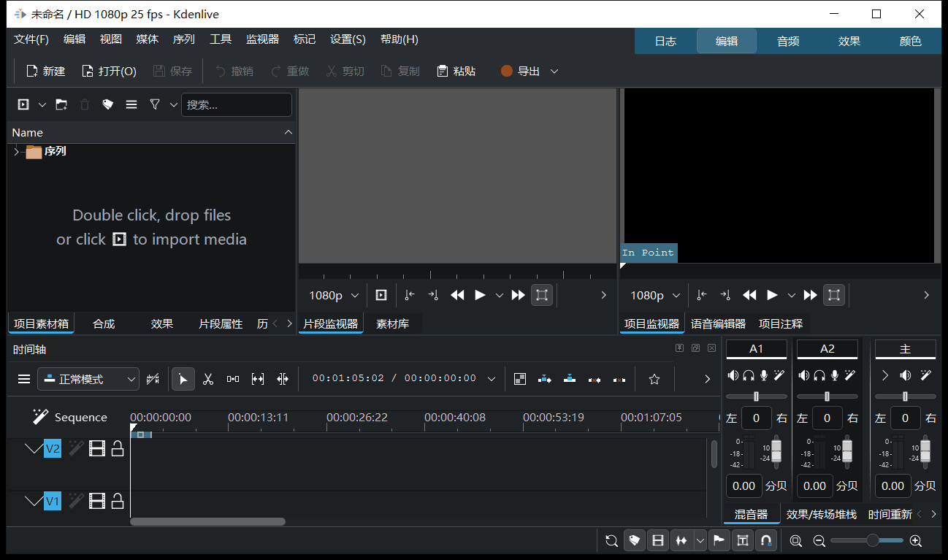The width and height of the screenshot is (948, 560).
Task: Solo A2 channel with headphones icon
Action: (x=819, y=375)
